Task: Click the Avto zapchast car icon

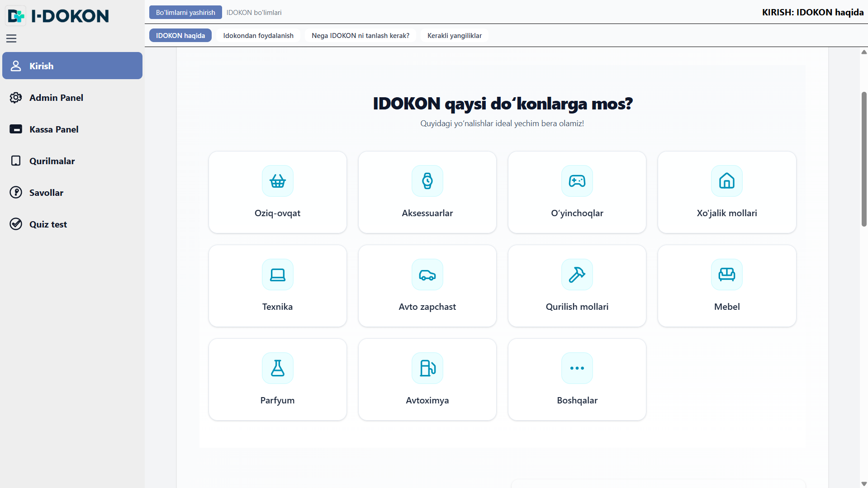Action: [427, 275]
